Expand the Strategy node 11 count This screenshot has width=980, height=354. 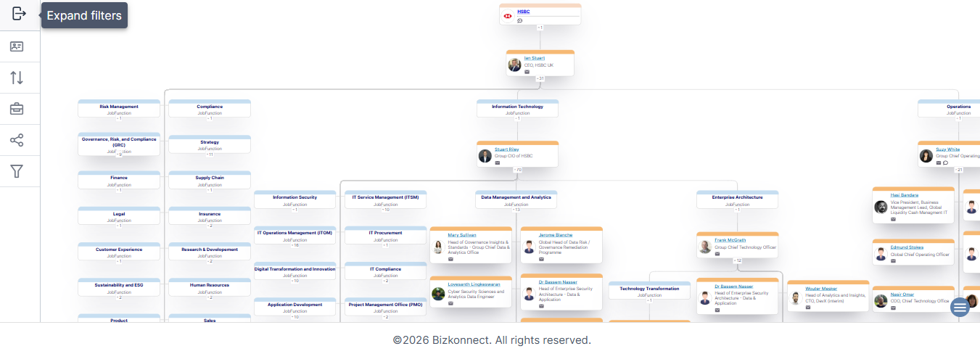click(x=210, y=155)
